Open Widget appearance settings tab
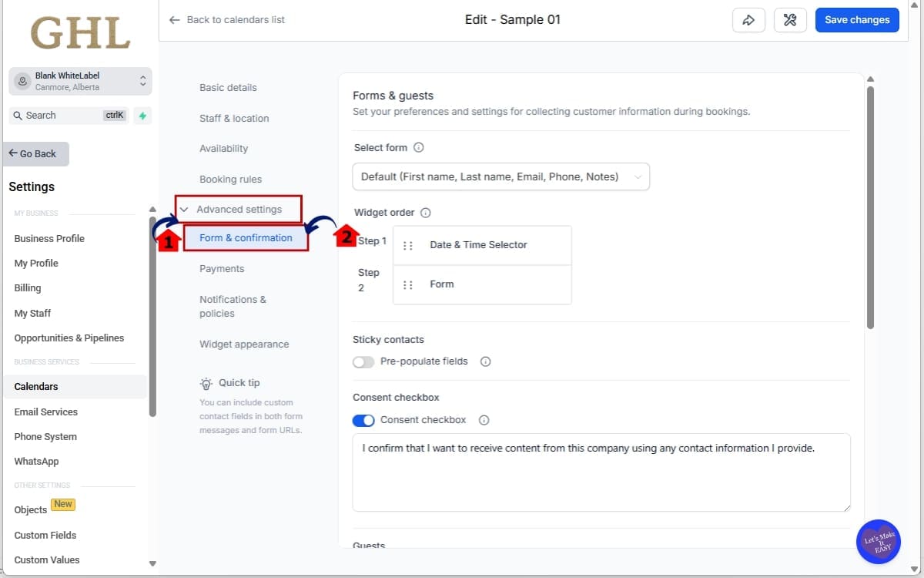The width and height of the screenshot is (924, 578). coord(244,344)
